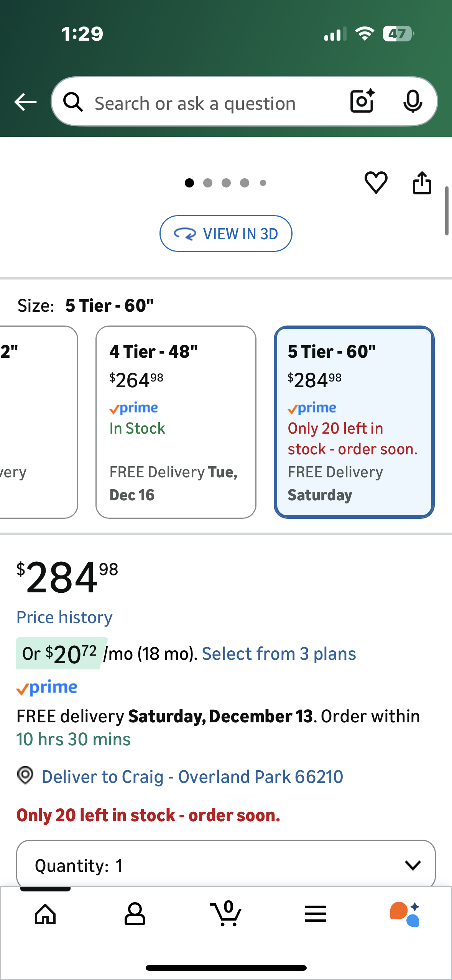Screen dimensions: 452x980
Task: Select the partially visible leftmost size option
Action: tap(38, 422)
